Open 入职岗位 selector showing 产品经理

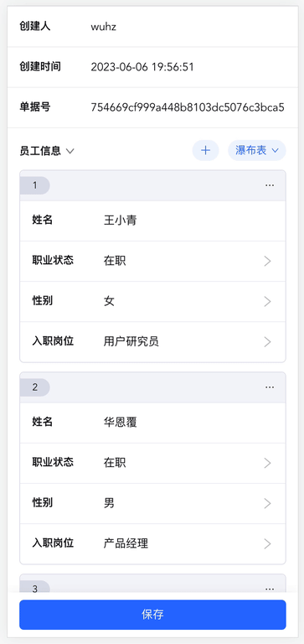click(x=152, y=543)
